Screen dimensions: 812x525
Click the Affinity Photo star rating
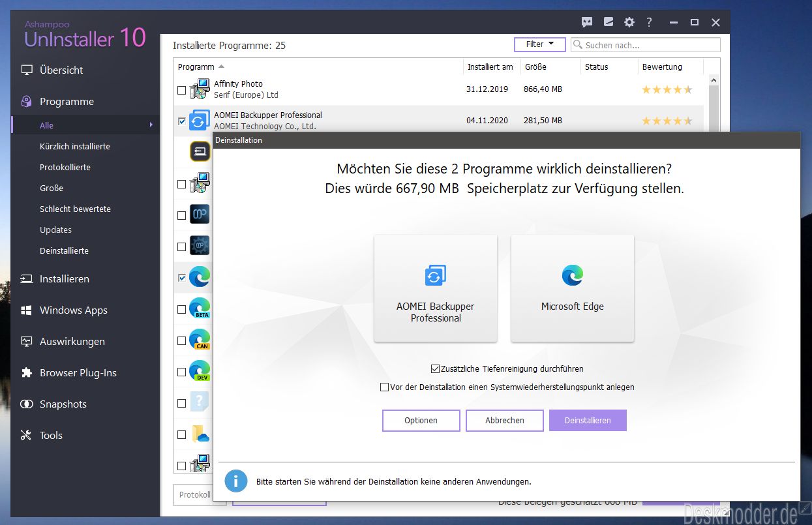click(667, 89)
